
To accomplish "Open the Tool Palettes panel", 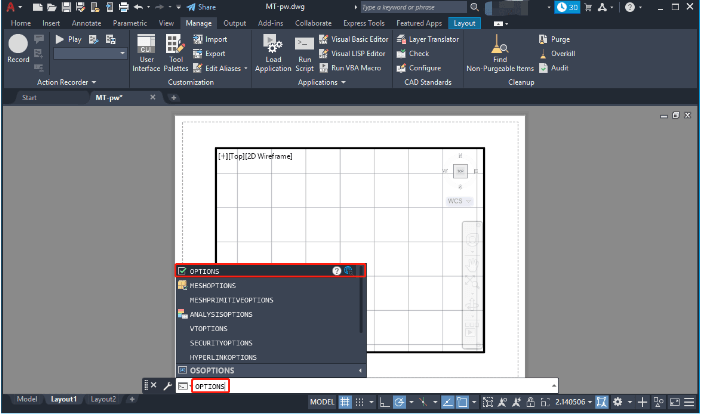I will coord(175,52).
